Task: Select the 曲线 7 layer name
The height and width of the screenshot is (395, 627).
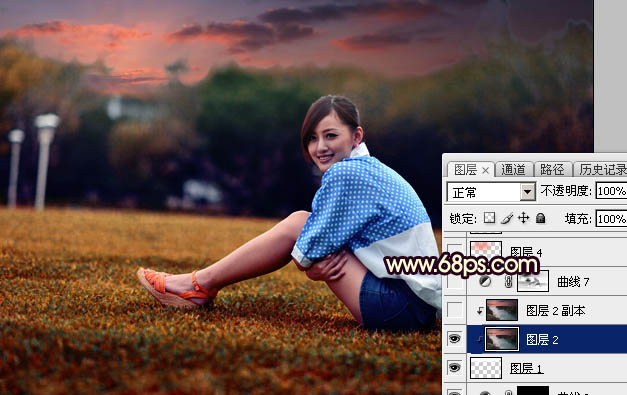Action: (573, 282)
